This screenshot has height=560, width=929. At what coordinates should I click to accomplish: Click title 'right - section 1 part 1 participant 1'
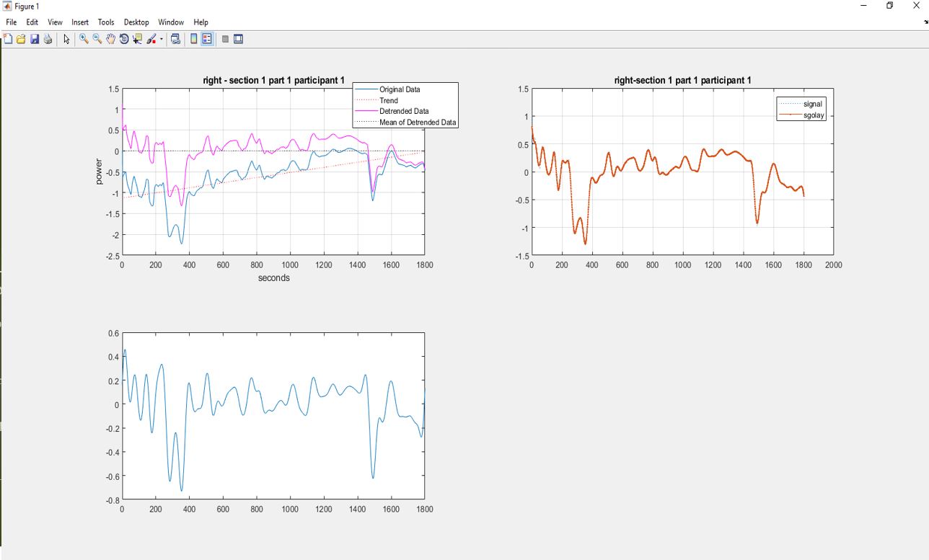[x=274, y=80]
